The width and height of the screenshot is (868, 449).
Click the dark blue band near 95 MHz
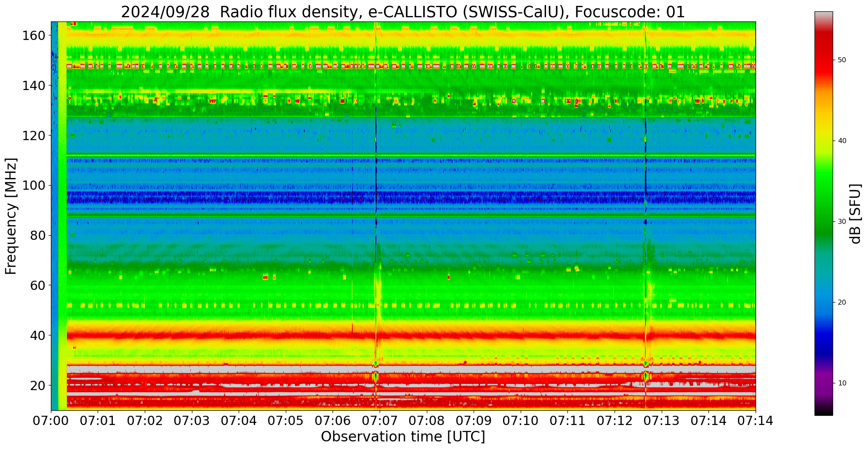click(411, 198)
